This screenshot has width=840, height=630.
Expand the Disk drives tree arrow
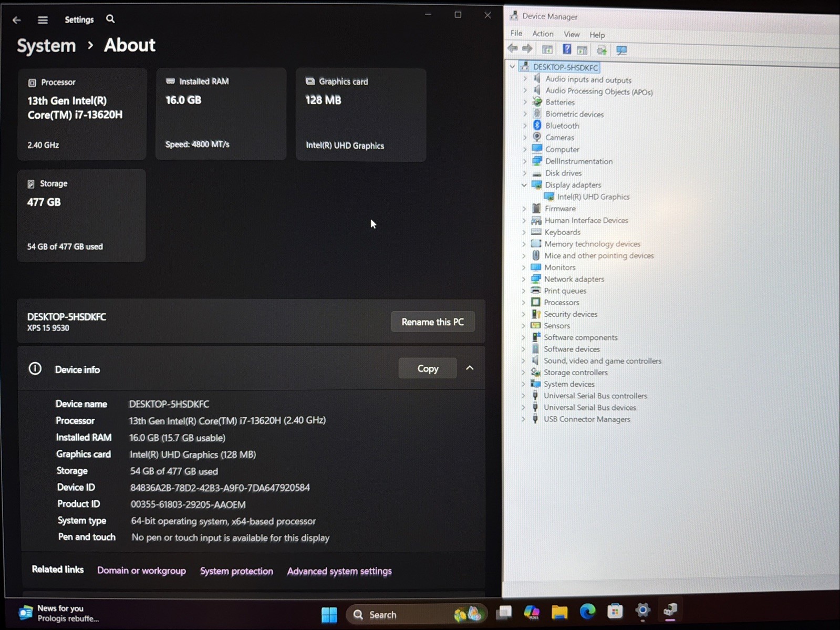click(x=524, y=173)
